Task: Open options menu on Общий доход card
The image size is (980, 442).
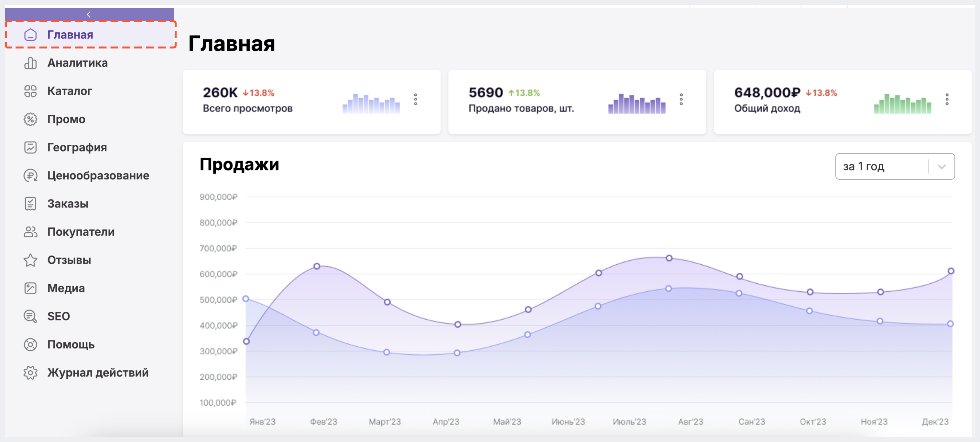Action: click(947, 99)
